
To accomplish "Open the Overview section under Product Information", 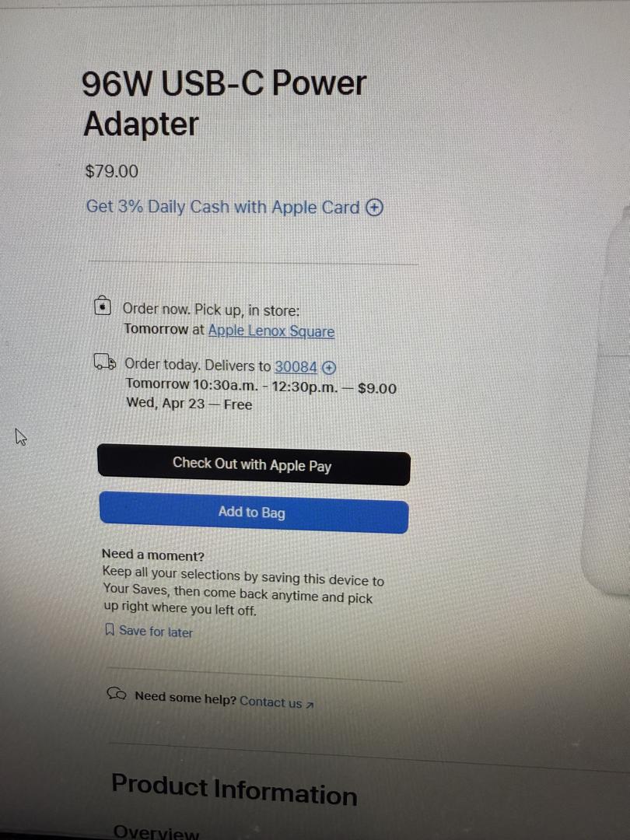I will 156,832.
